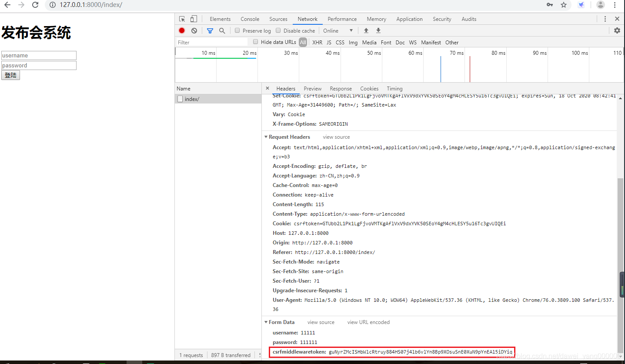The width and height of the screenshot is (625, 364).
Task: Click the network Filter text box
Action: coord(212,42)
